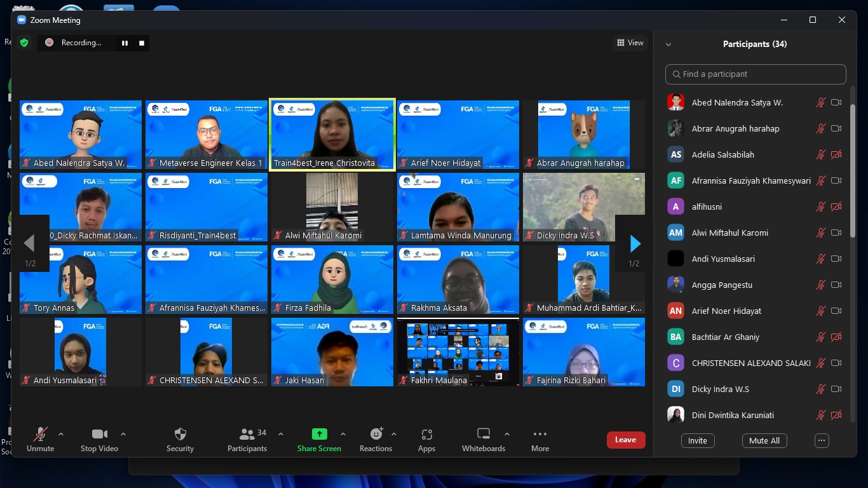
Task: Leave the meeting
Action: 625,439
